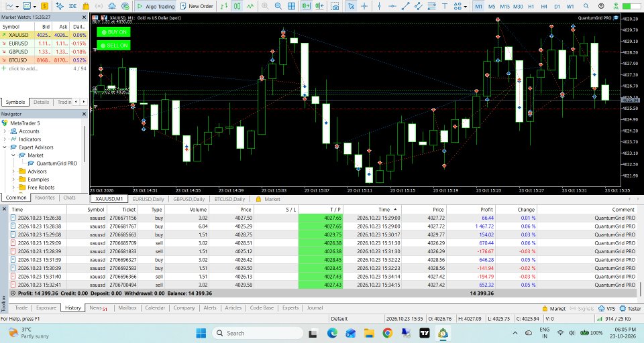Switch to the Exposure toolbox tab
The image size is (644, 343).
46,307
